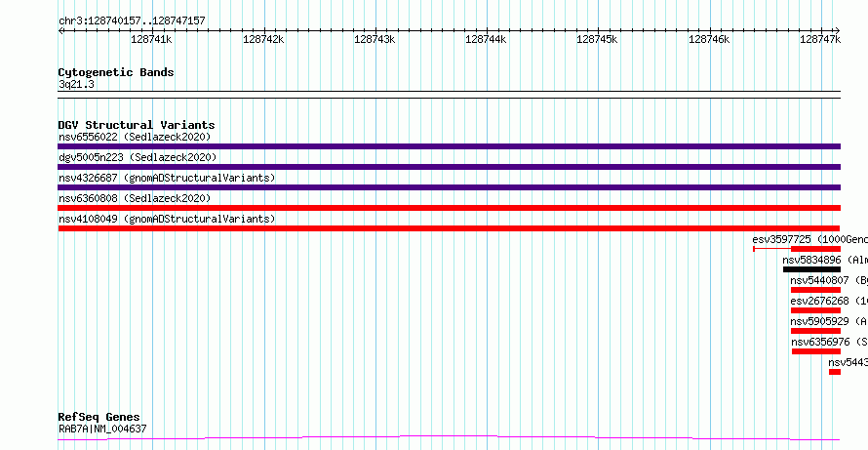Click the nsv6356976 variant label
This screenshot has height=450, width=868.
[829, 342]
